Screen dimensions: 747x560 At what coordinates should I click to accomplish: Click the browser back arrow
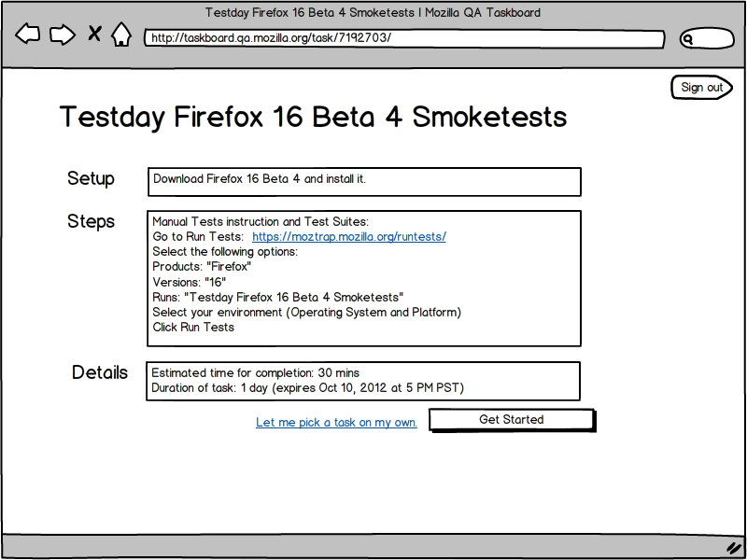click(x=27, y=35)
